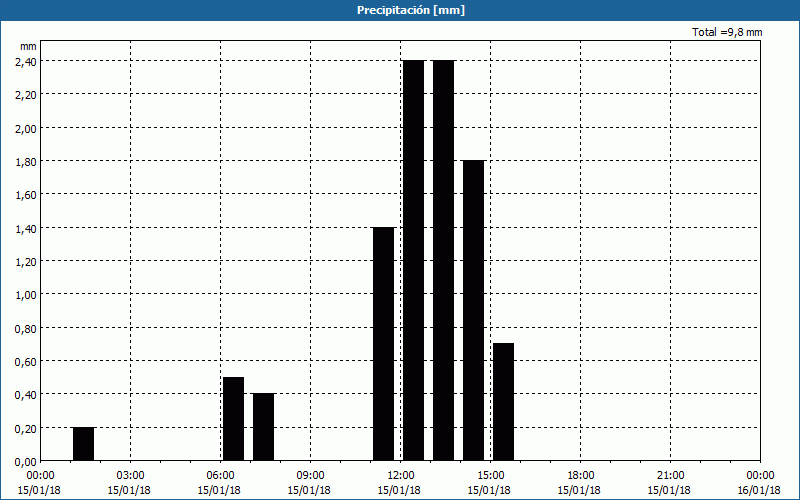Click the '0,80' y-axis value
Image resolution: width=800 pixels, height=500 pixels.
(26, 328)
